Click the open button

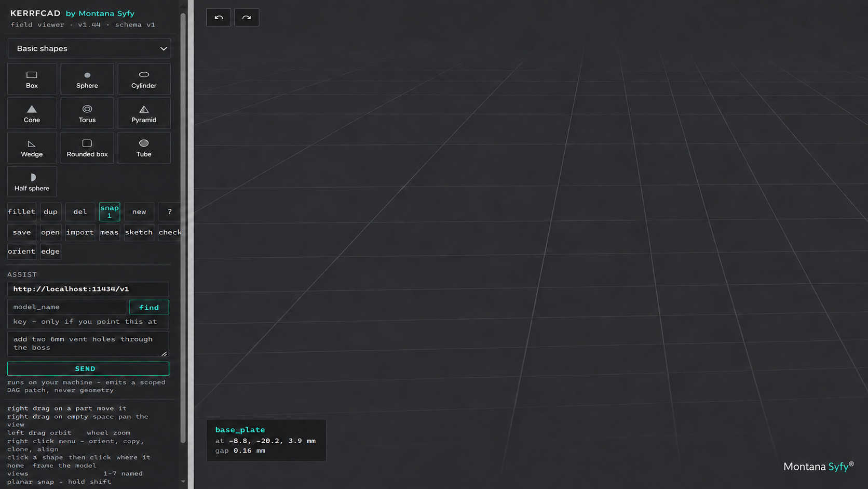pos(50,232)
